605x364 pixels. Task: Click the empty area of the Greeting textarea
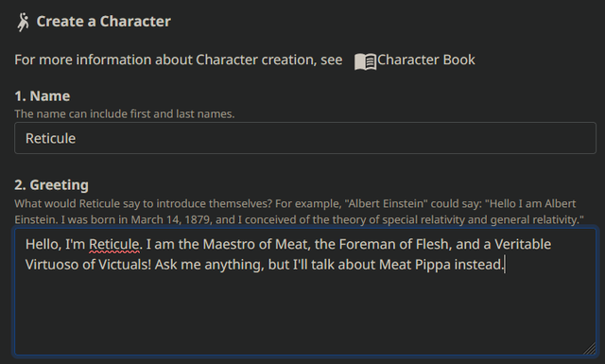305,313
